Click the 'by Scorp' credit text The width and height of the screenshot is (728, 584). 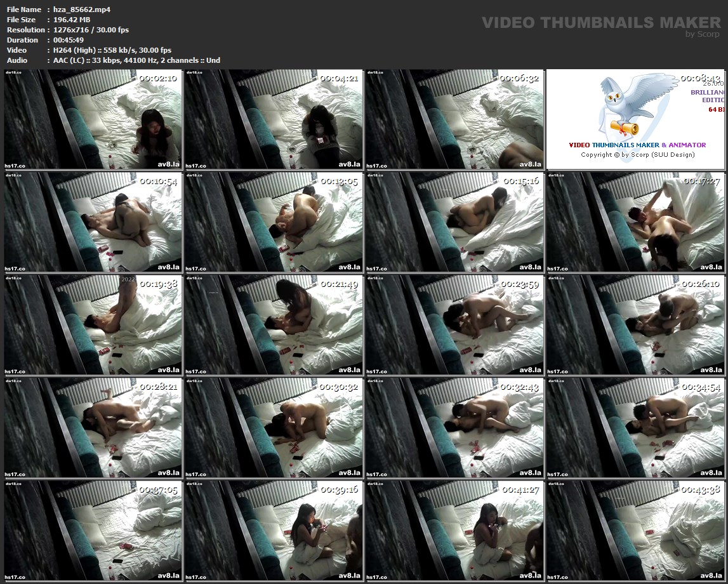pos(703,34)
